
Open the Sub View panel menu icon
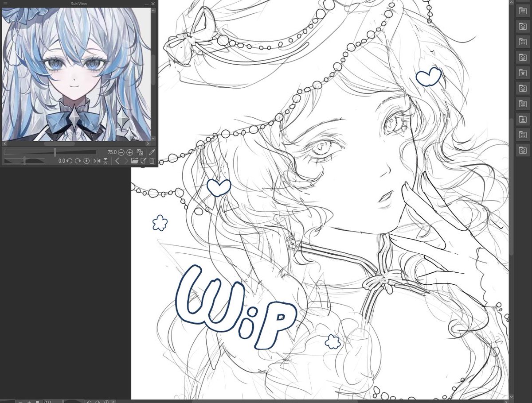coord(5,4)
